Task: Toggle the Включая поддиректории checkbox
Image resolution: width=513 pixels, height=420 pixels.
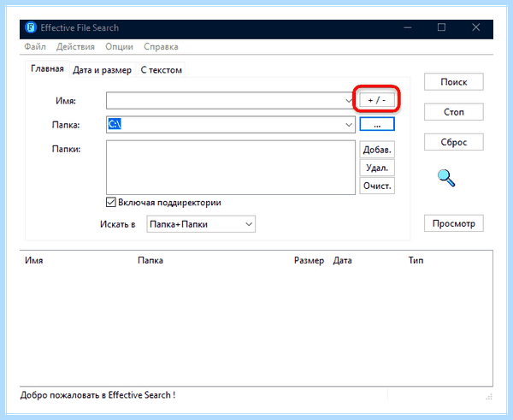Action: 111,203
